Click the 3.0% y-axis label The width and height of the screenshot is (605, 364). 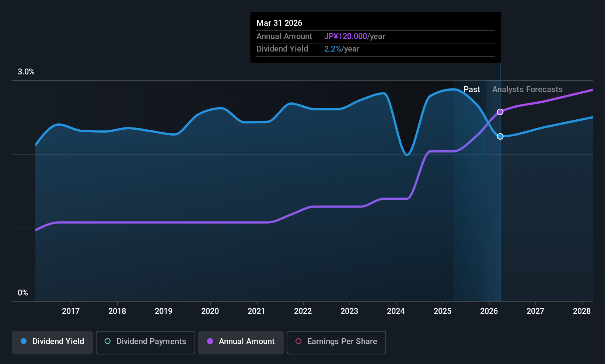pyautogui.click(x=26, y=72)
